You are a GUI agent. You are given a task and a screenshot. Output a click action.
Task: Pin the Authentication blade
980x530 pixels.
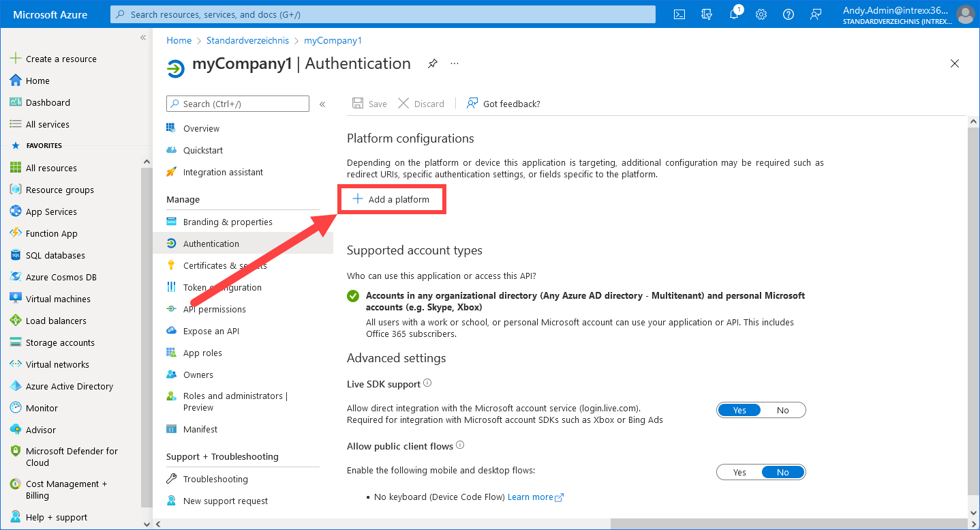432,63
